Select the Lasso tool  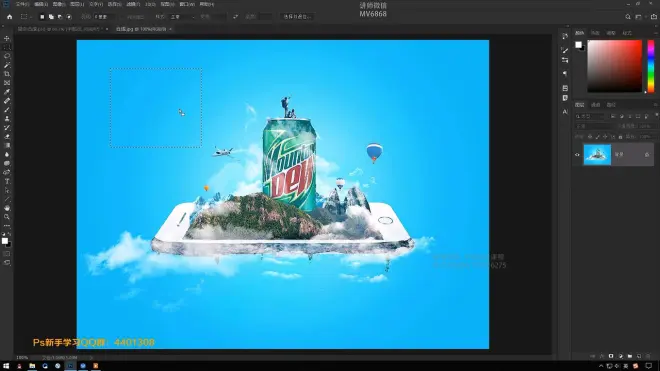click(7, 56)
